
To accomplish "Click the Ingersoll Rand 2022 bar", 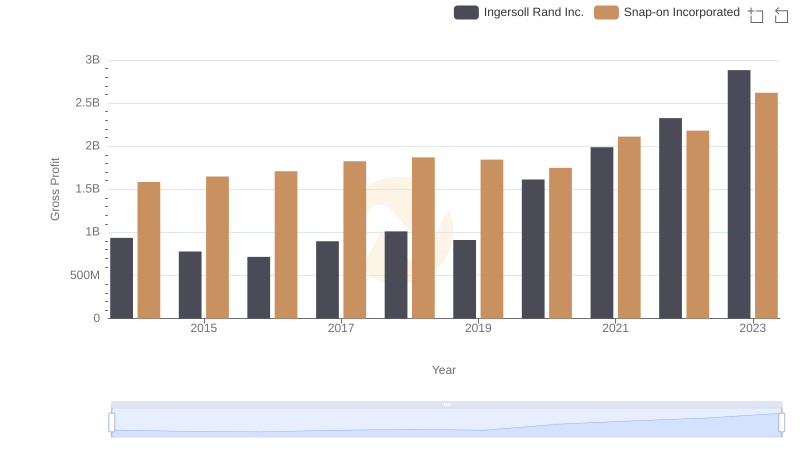I will pos(670,218).
